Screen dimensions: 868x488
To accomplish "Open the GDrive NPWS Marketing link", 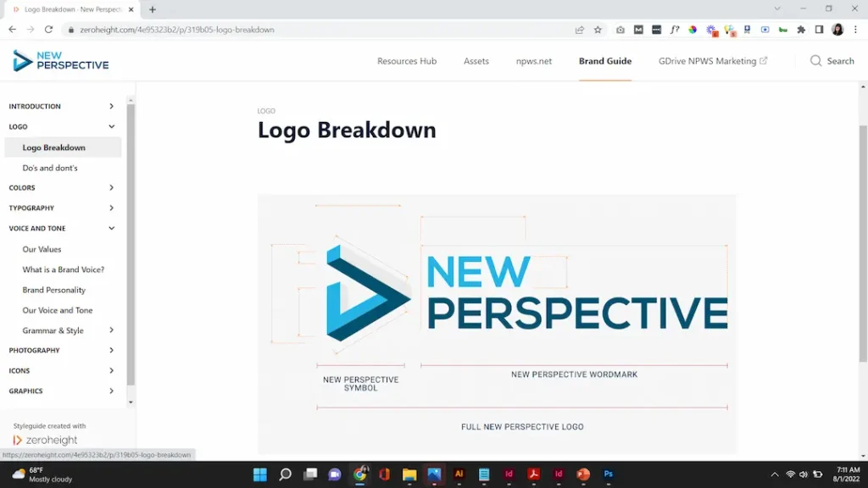I will (712, 61).
